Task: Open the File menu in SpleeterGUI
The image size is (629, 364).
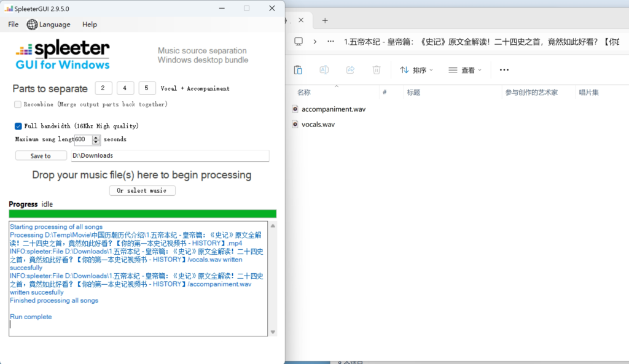Action: pyautogui.click(x=14, y=25)
